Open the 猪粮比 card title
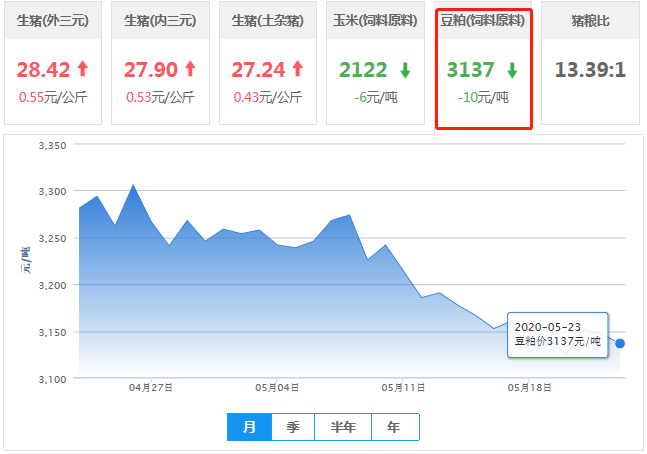This screenshot has width=647, height=454. point(589,20)
